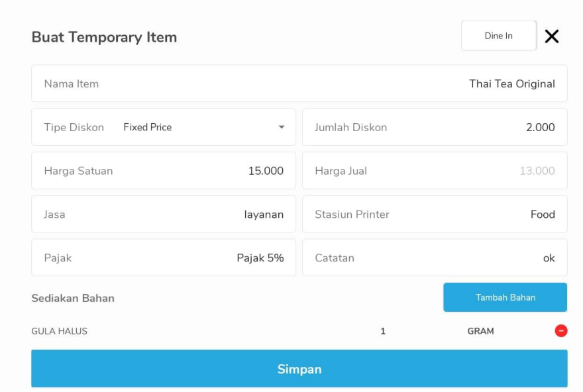Click the Jumlah Diskon amount field
Screen dimensions: 583x392
[435, 127]
